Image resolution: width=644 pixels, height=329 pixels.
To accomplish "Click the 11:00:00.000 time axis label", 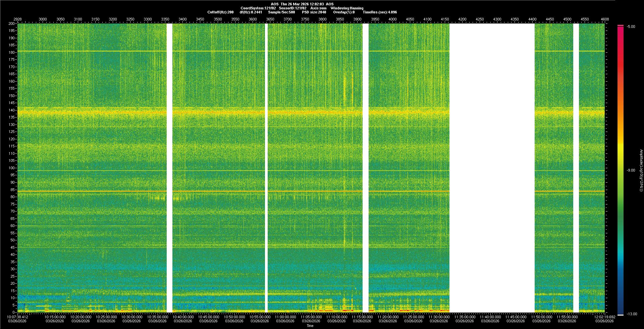I will (285, 317).
